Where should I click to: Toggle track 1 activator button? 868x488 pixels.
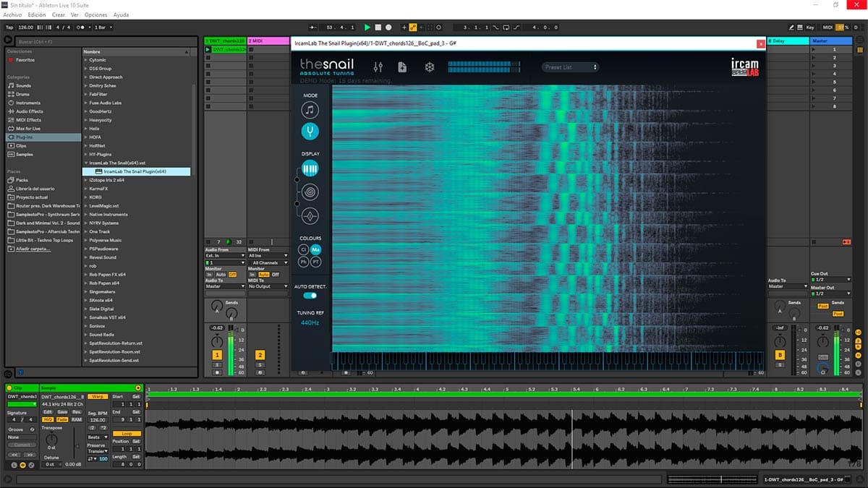pyautogui.click(x=217, y=355)
